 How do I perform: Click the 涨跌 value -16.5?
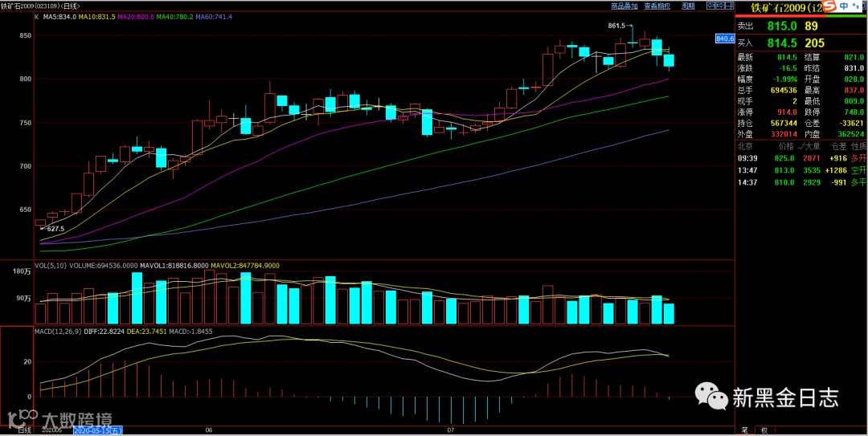pos(787,68)
